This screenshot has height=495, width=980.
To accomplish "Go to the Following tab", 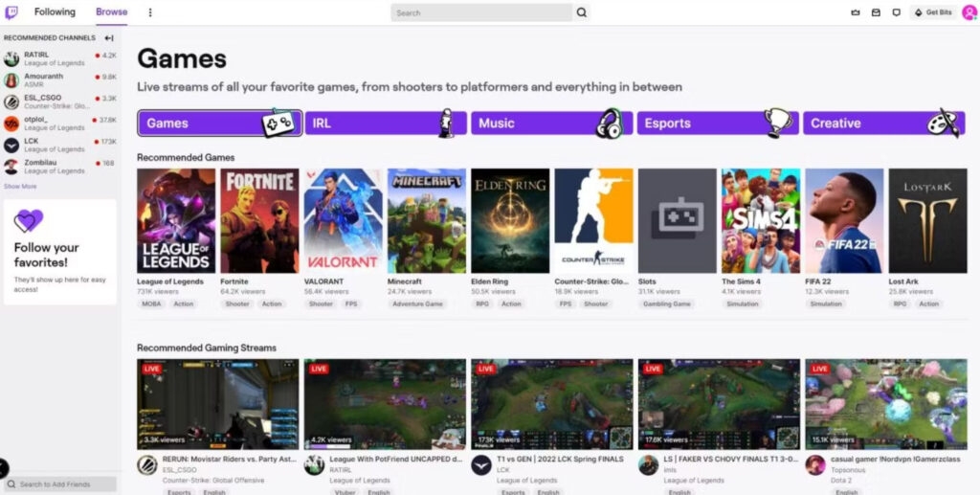I will (55, 11).
